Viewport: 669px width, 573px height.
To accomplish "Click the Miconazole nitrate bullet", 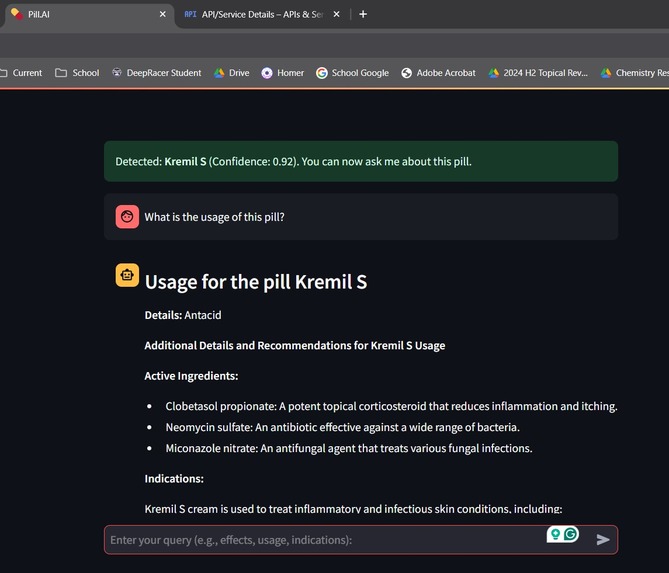I will (x=349, y=448).
